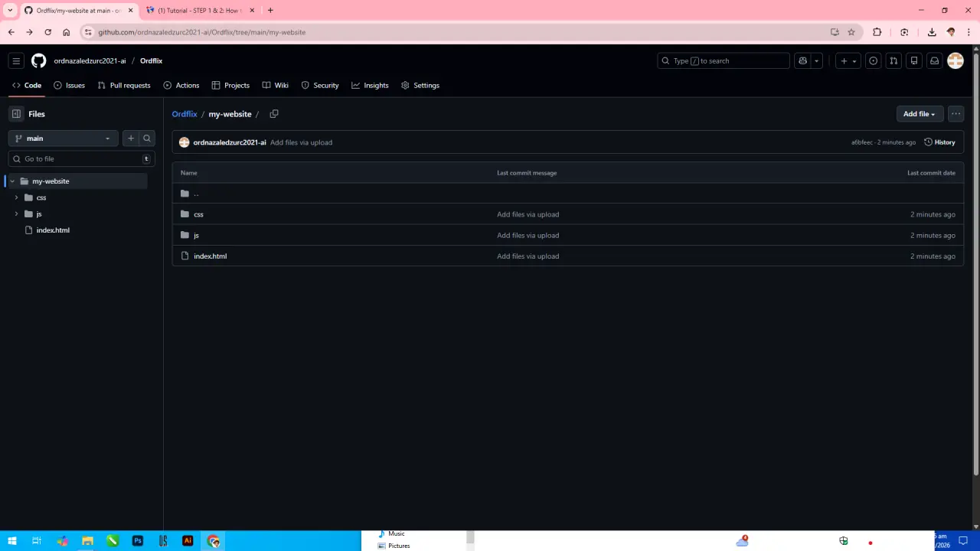Open the Pull requests icon in header
980x551 pixels.
(x=893, y=61)
